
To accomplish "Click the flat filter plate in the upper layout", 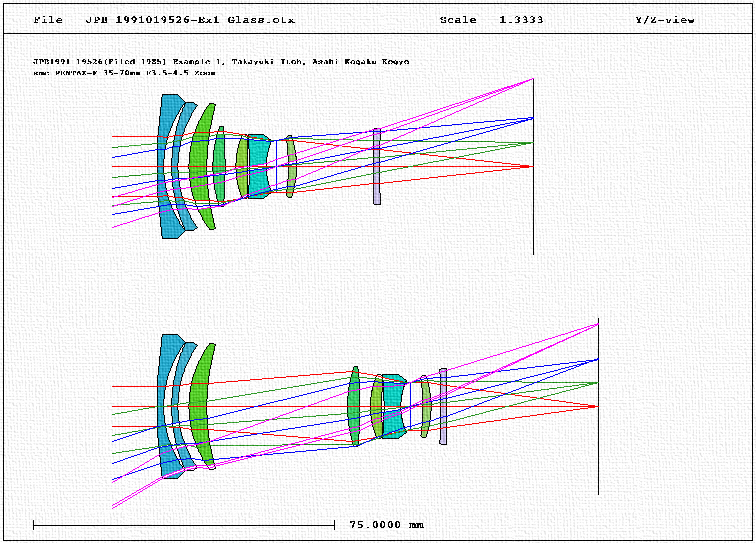I will click(377, 166).
